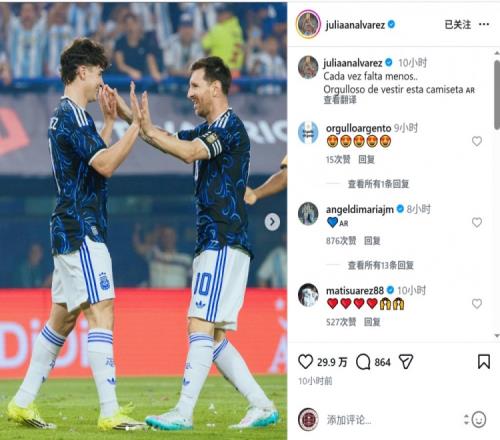This screenshot has height=440, width=500.
Task: Open juliaanalvarez story profile picture in header
Action: tap(308, 24)
